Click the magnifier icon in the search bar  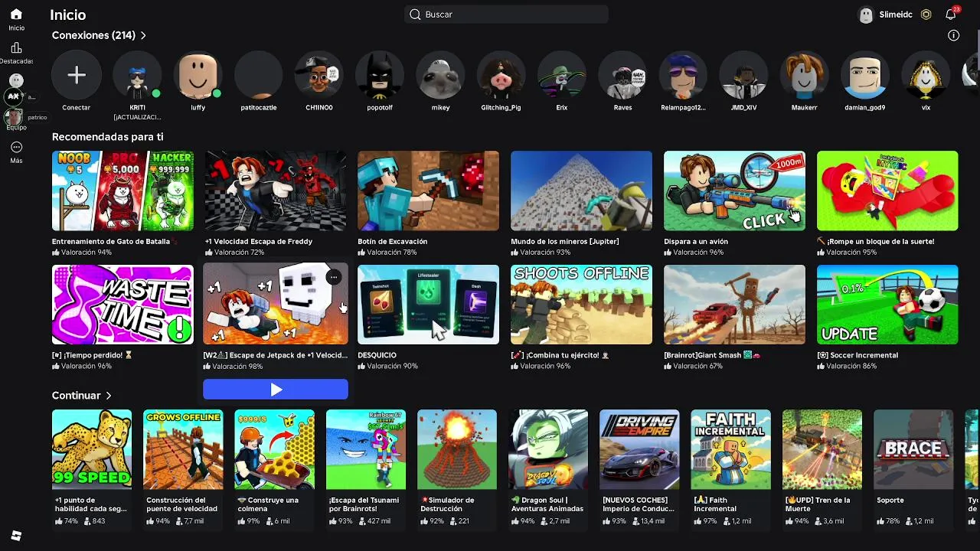point(415,15)
